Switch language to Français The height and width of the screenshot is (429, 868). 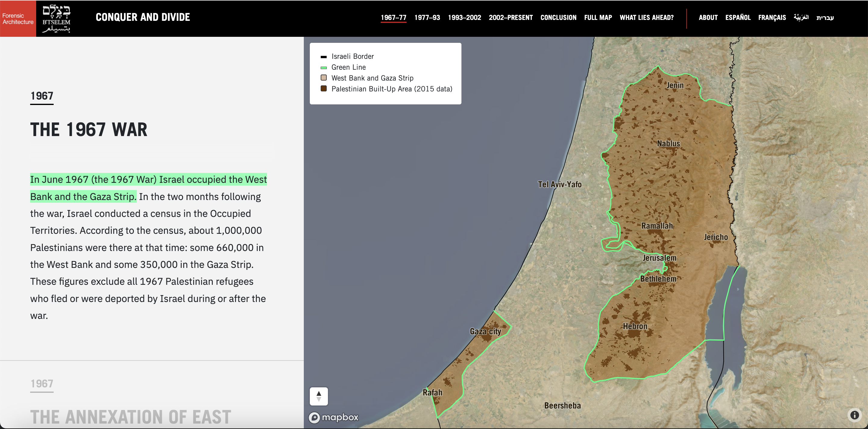pyautogui.click(x=772, y=17)
